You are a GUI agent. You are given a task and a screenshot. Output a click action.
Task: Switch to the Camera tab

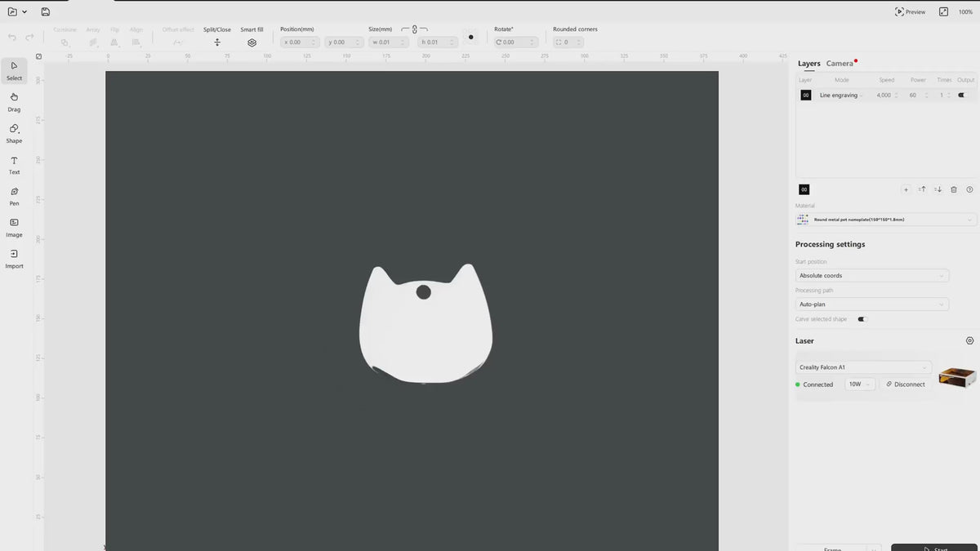coord(839,64)
